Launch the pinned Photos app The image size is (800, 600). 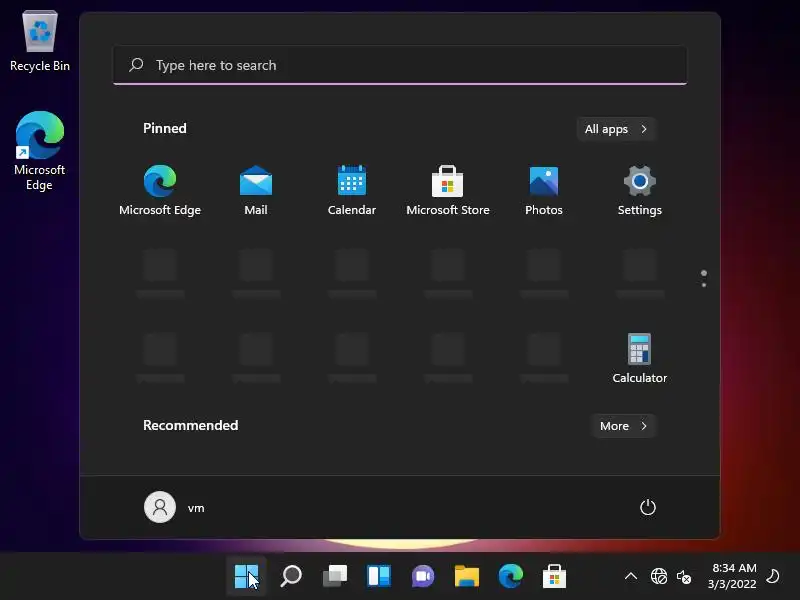click(x=543, y=190)
